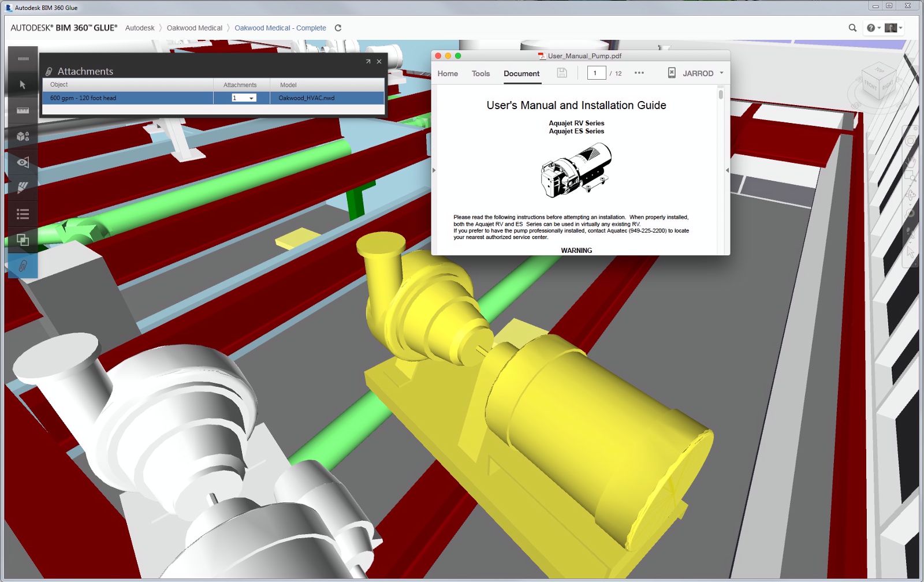Maximize the Autodesk BIM 360 Glue window

(889, 6)
